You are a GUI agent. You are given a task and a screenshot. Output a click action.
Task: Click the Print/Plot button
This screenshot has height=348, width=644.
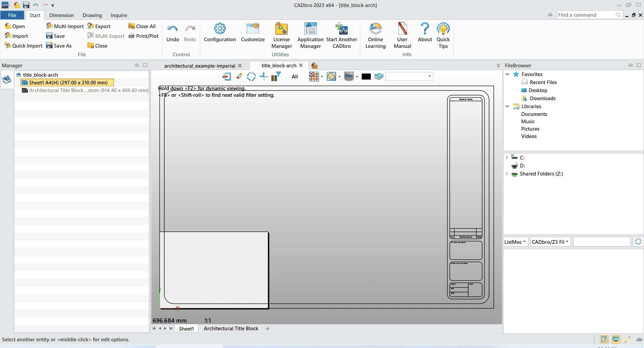[144, 36]
